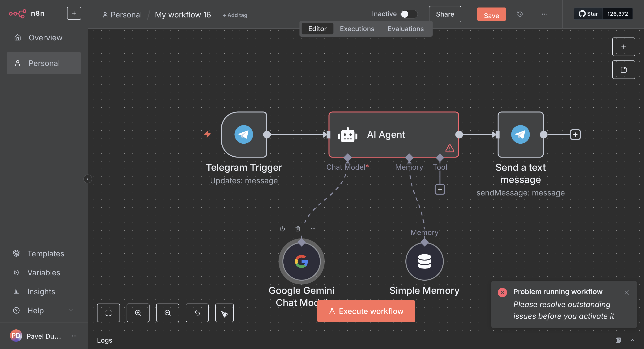Open the user account three-dot menu
The width and height of the screenshot is (644, 349).
(74, 336)
